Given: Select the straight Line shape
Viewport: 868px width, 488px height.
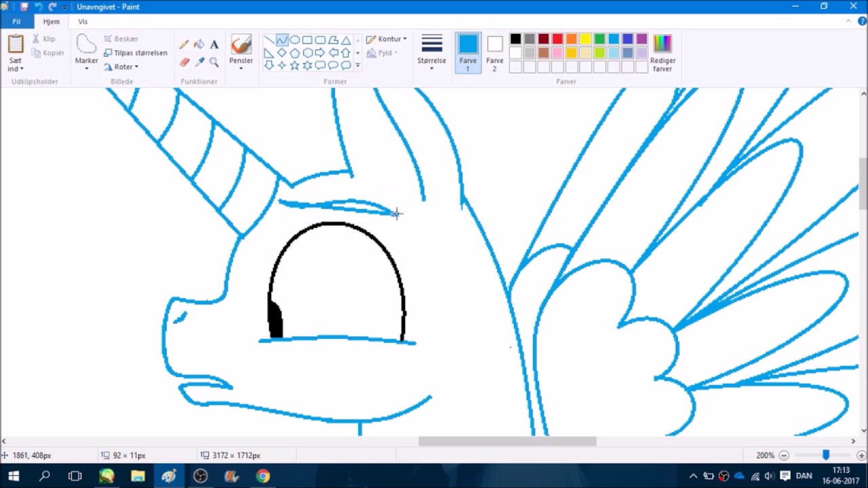Looking at the screenshot, I should 269,40.
